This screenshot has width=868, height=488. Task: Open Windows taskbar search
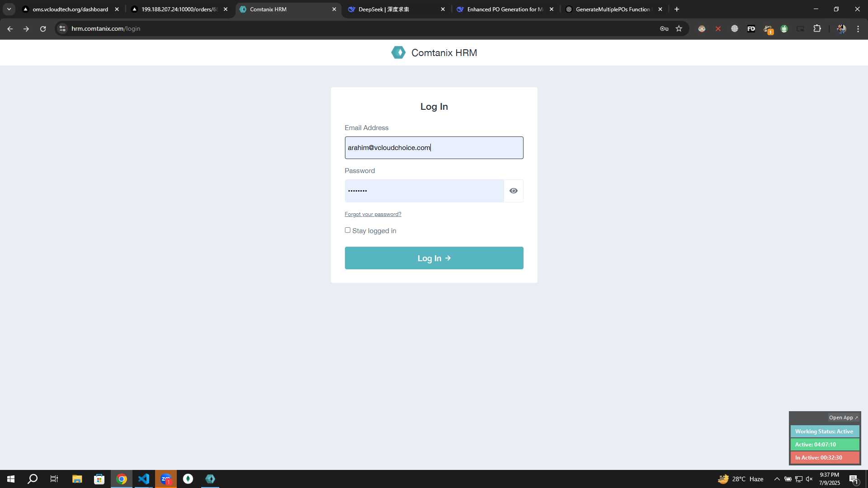coord(33,479)
